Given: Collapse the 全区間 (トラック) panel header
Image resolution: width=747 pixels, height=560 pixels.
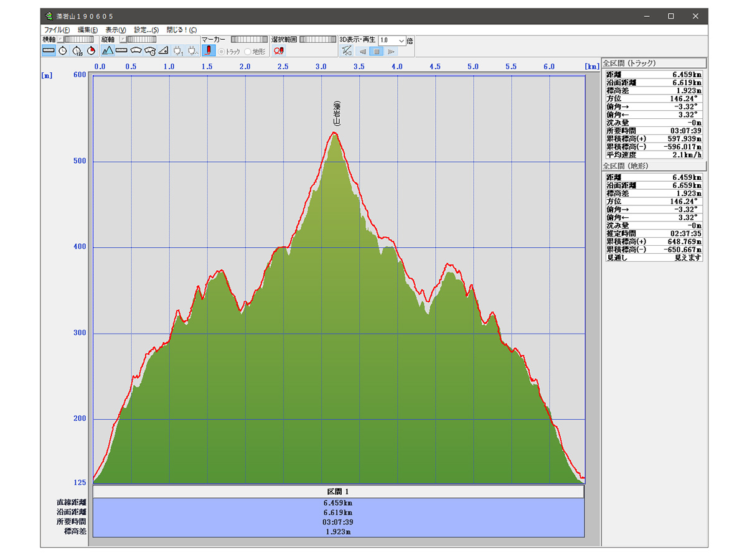Looking at the screenshot, I should click(654, 63).
